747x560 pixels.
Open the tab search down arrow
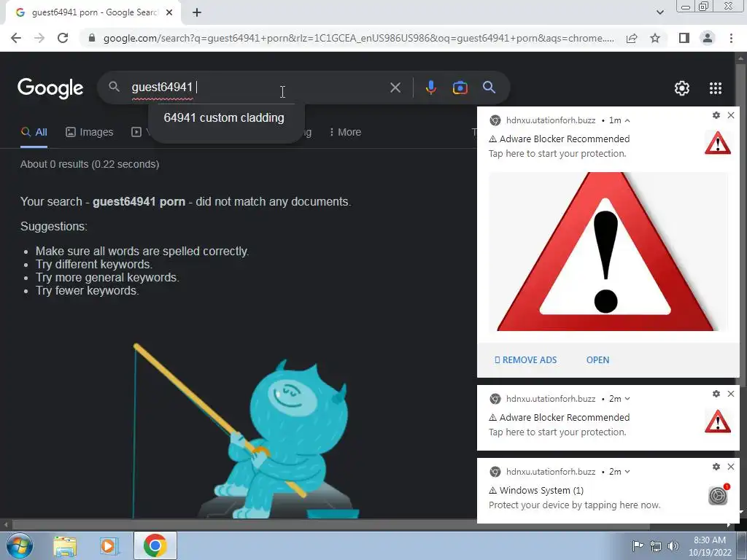pos(659,12)
